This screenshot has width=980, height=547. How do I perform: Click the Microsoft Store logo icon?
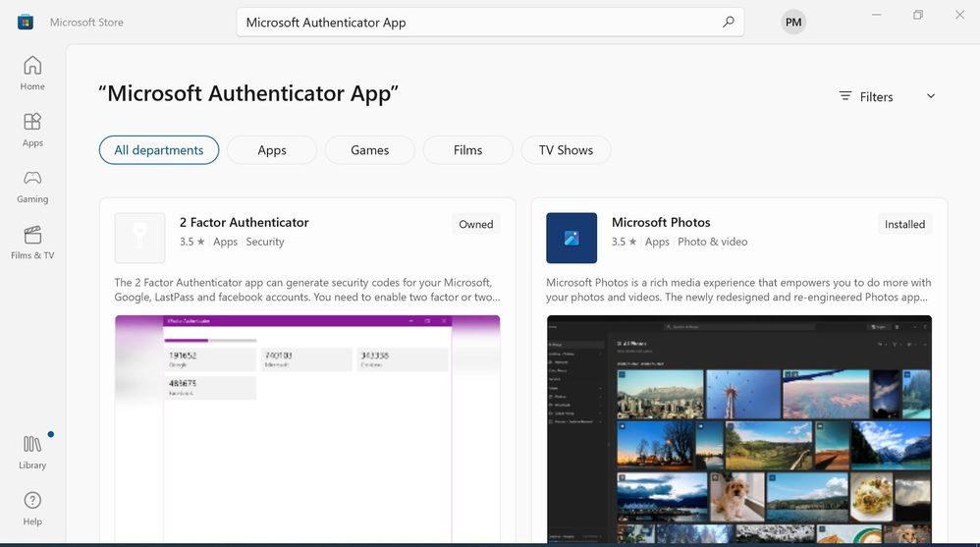pos(25,23)
